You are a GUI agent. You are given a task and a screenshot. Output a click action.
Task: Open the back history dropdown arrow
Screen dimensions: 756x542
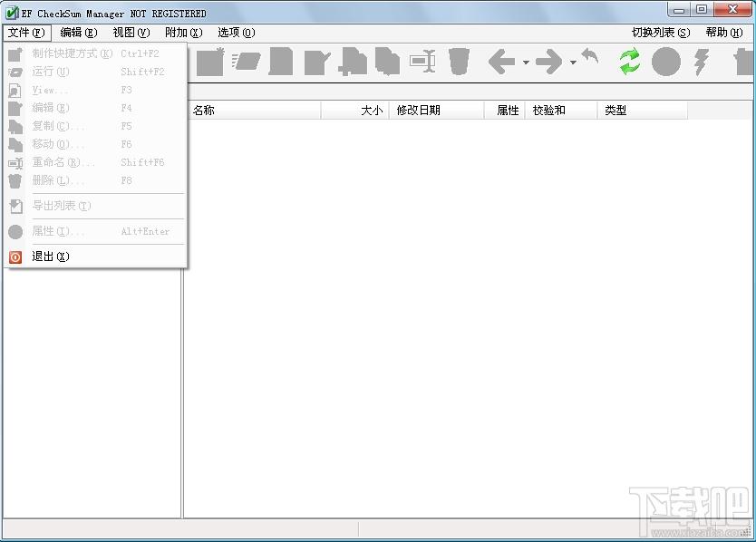click(526, 63)
